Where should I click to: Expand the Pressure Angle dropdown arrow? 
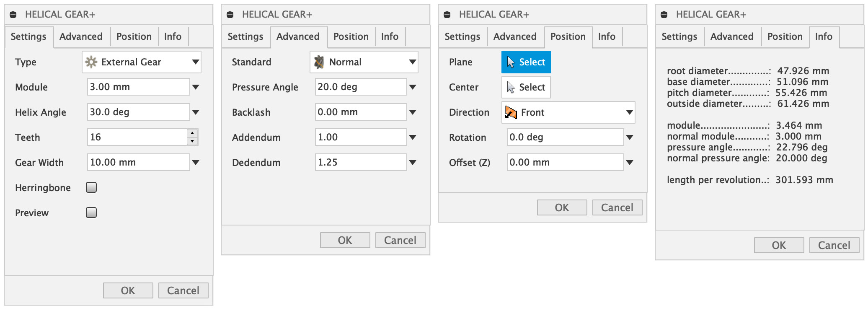point(413,87)
